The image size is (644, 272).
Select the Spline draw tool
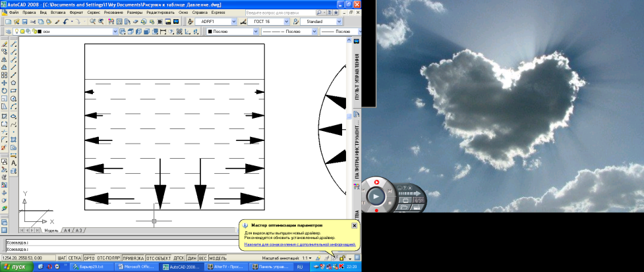(x=14, y=124)
